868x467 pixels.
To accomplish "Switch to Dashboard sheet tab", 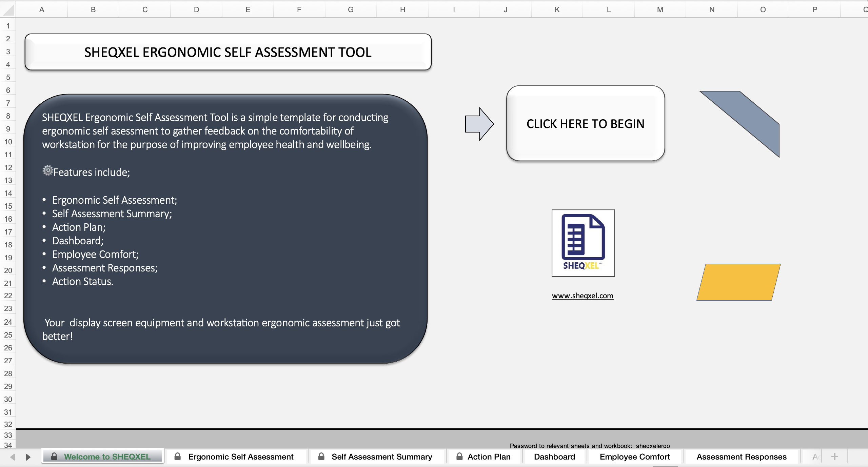I will point(554,456).
